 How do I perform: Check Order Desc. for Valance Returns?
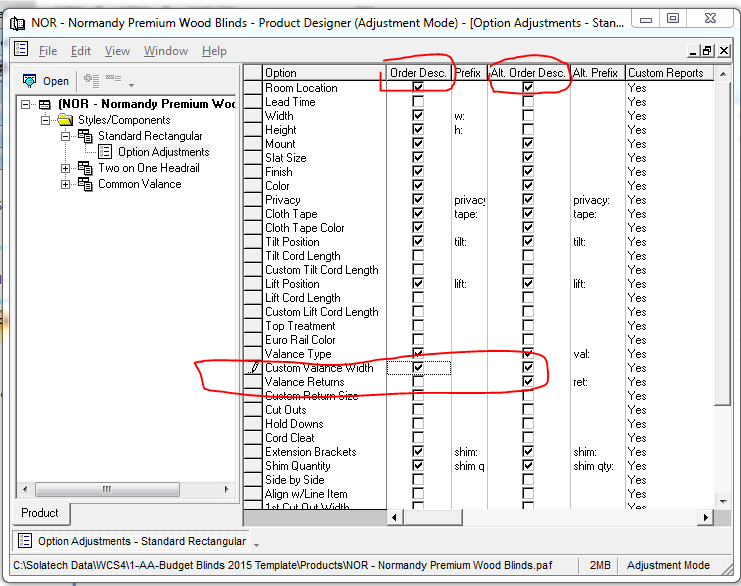[418, 381]
